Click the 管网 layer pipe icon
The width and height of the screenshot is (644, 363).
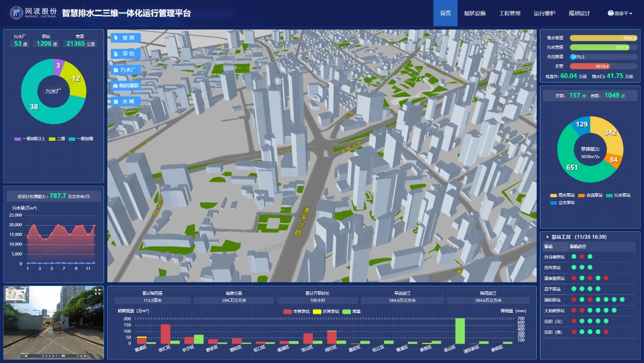tap(115, 38)
